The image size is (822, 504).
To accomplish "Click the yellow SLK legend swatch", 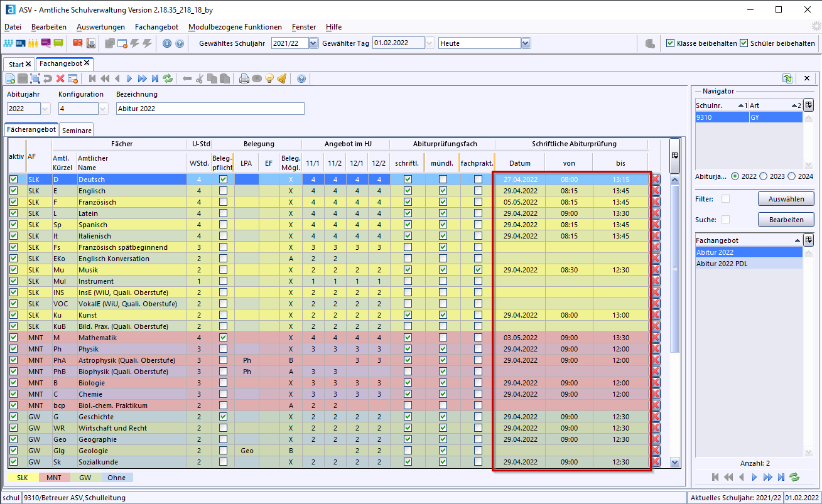I will (23, 478).
